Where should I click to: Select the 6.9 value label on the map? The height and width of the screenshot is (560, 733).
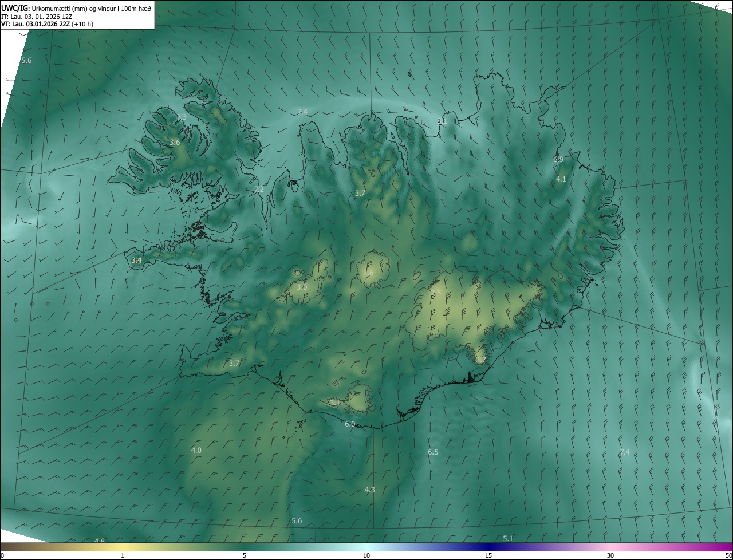(x=558, y=159)
